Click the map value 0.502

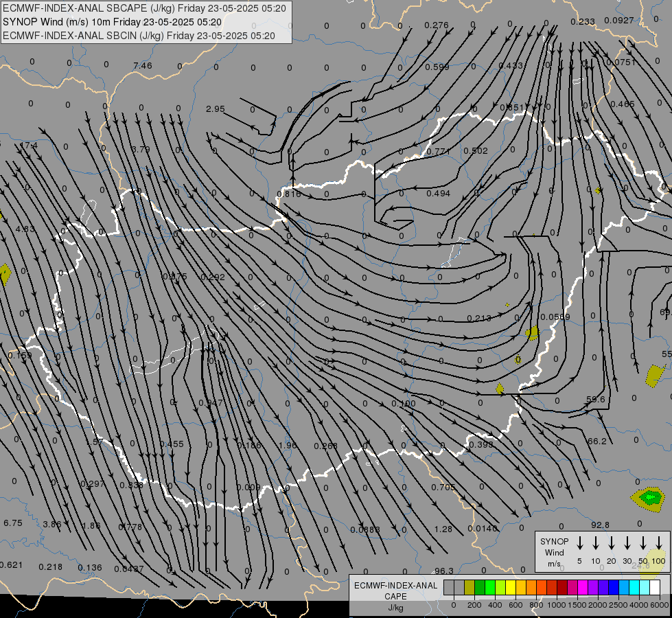coord(475,151)
